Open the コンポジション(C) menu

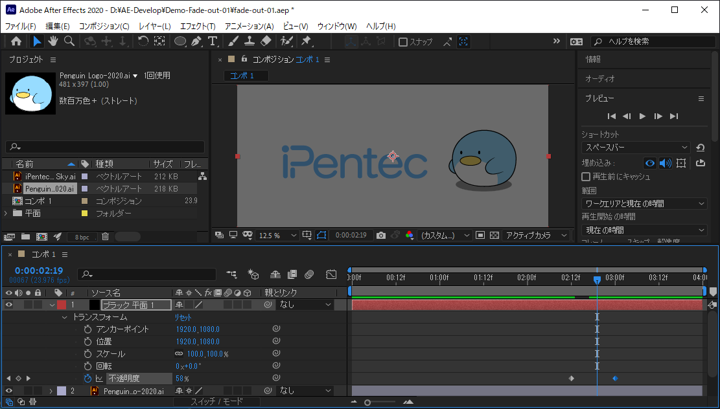[104, 26]
